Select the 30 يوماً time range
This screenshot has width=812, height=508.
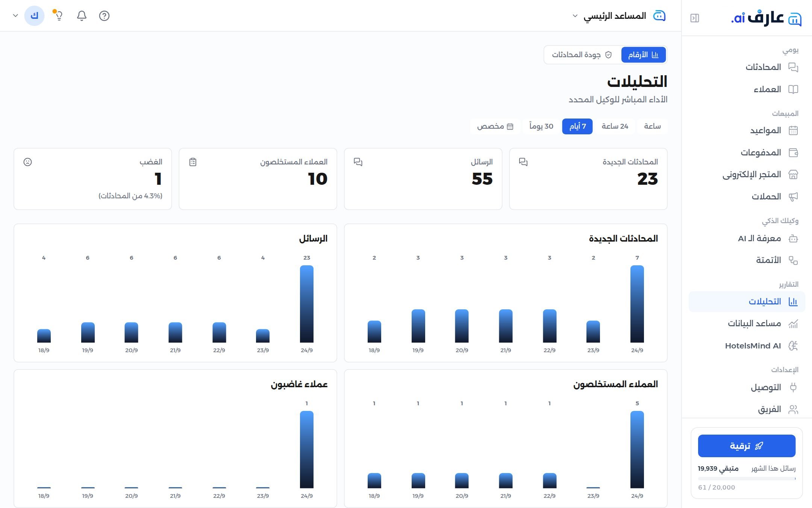tap(541, 126)
